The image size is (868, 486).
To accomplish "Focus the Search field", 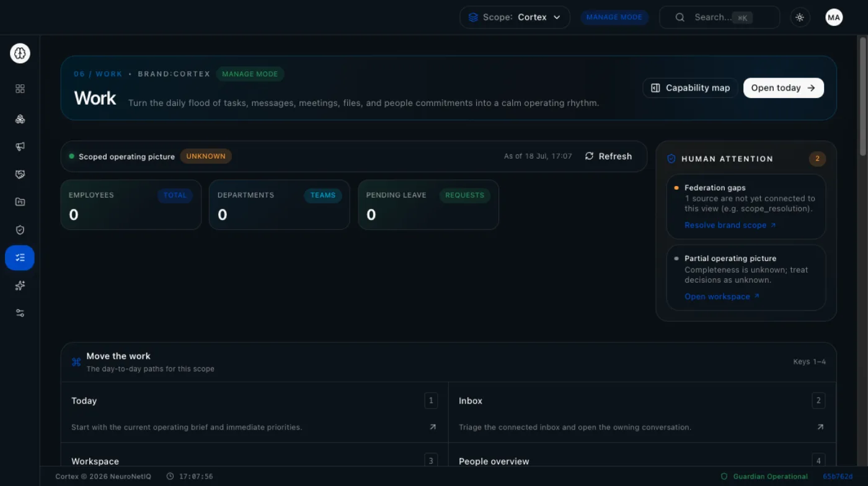I will tap(719, 17).
